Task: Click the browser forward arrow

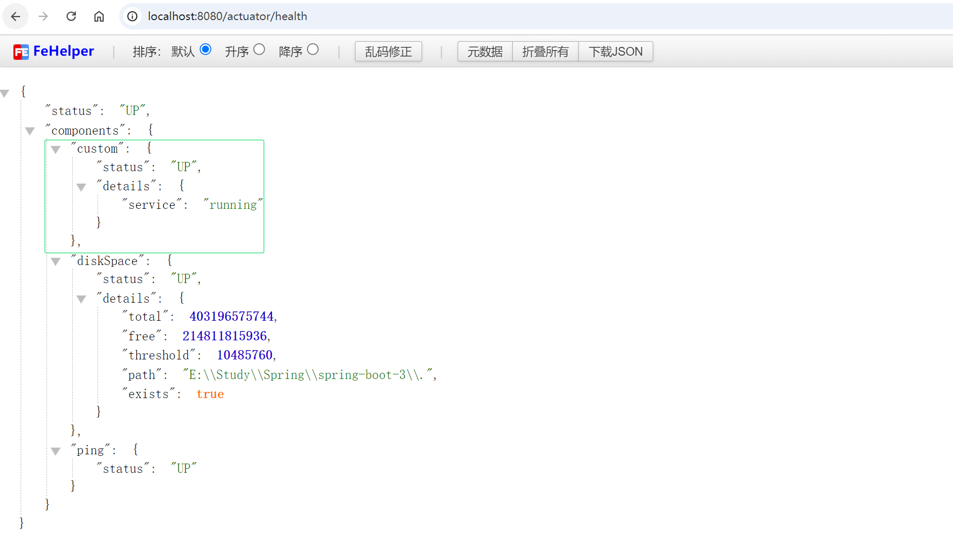Action: click(43, 17)
